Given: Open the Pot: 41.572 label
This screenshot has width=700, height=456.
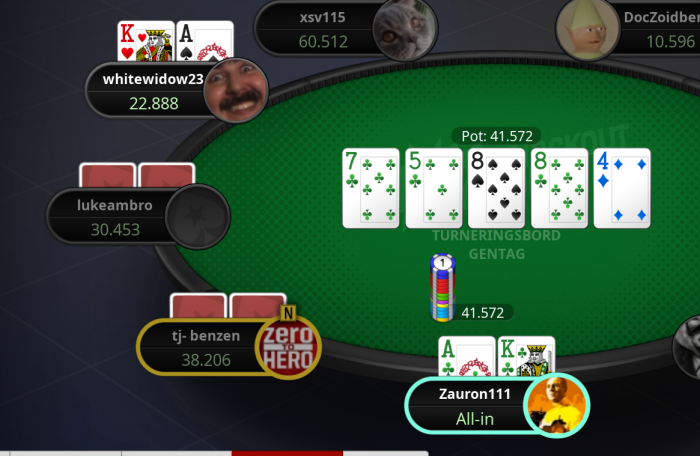Looking at the screenshot, I should coord(496,136).
